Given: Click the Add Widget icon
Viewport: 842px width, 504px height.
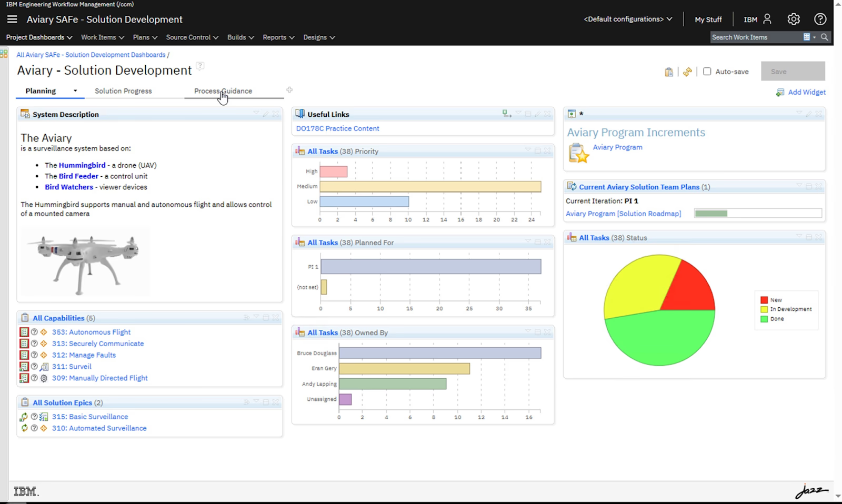Looking at the screenshot, I should point(780,92).
